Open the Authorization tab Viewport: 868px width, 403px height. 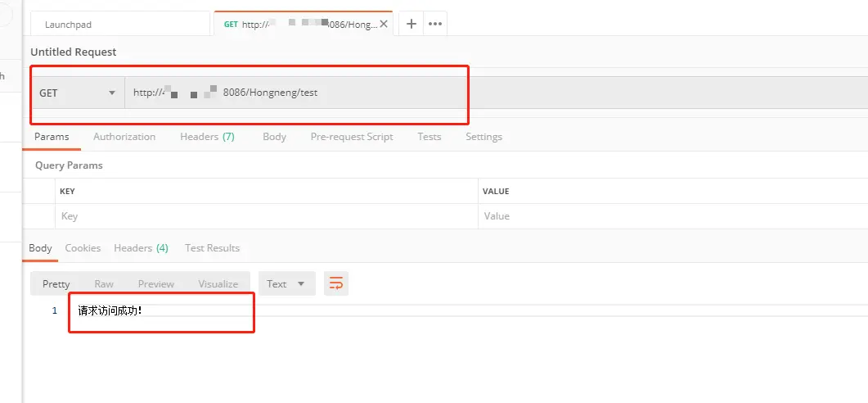tap(124, 136)
